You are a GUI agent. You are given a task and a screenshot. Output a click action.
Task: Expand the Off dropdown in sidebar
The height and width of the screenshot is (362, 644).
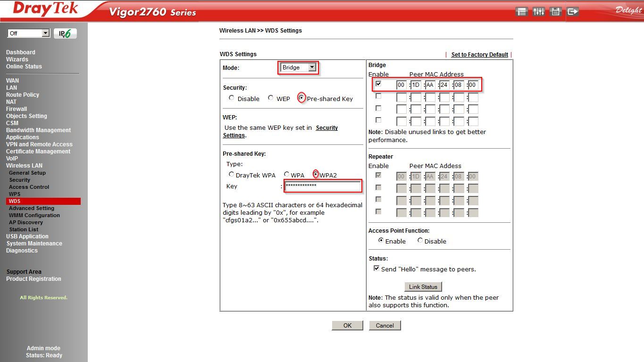click(x=28, y=33)
